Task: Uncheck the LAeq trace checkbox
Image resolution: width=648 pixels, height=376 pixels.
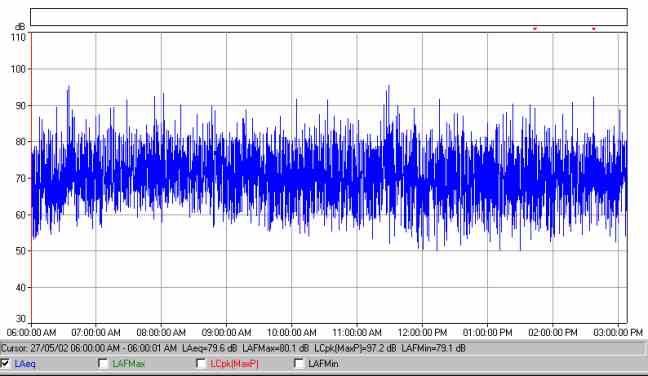Action: [5, 363]
